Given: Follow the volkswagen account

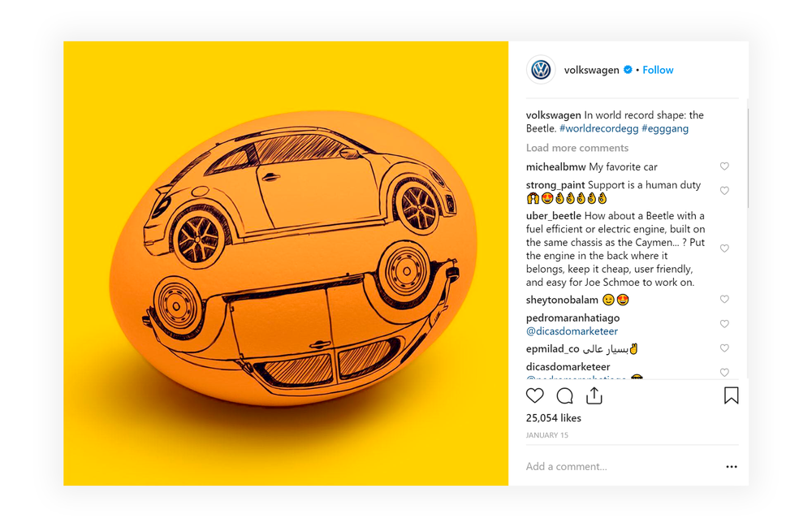Looking at the screenshot, I should click(658, 70).
